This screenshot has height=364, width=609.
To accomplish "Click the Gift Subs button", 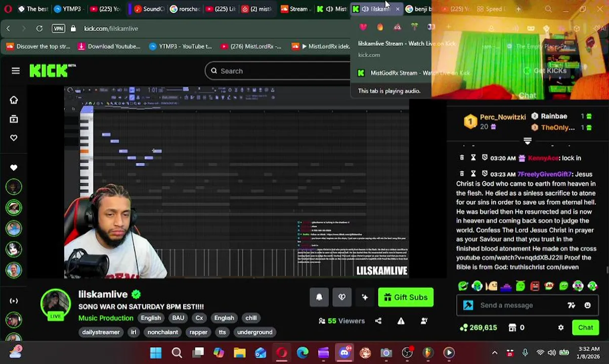I will click(x=406, y=297).
